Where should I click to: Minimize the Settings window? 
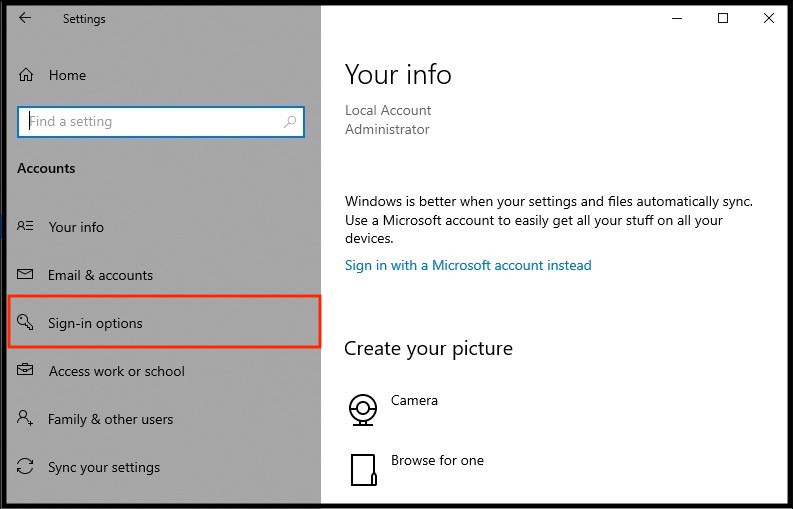point(677,18)
